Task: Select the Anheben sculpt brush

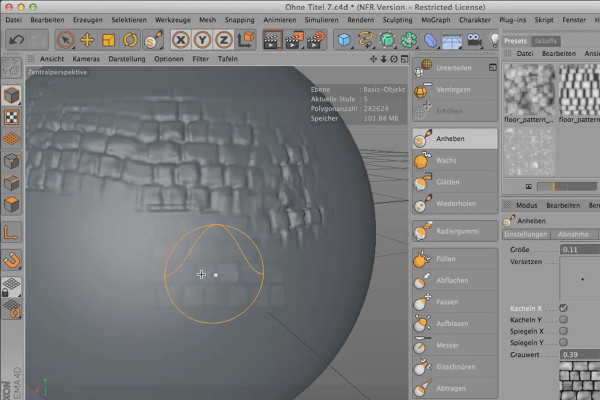Action: coord(455,139)
